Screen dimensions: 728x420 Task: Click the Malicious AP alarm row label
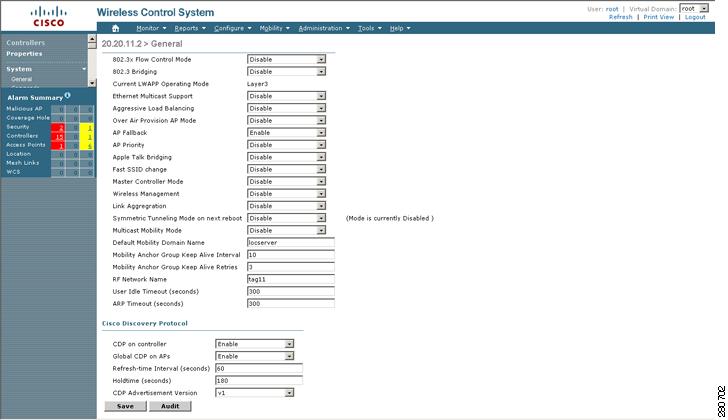(x=24, y=109)
